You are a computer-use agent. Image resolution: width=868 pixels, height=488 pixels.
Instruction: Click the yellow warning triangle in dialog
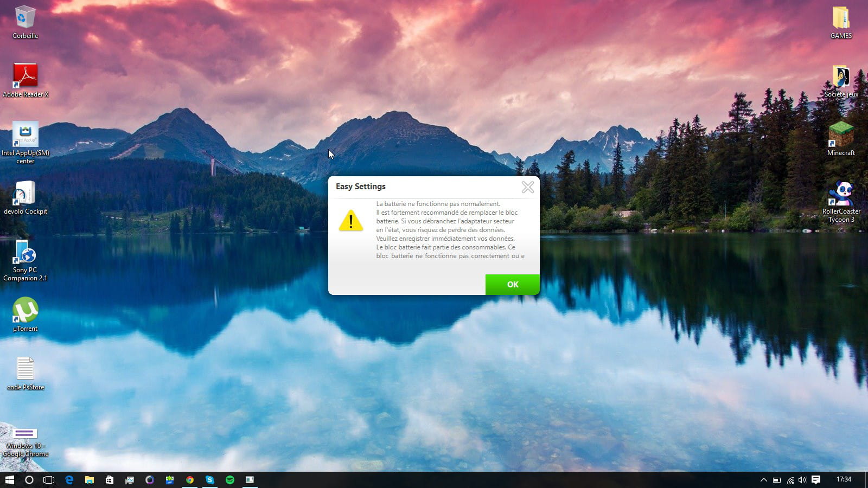tap(351, 221)
